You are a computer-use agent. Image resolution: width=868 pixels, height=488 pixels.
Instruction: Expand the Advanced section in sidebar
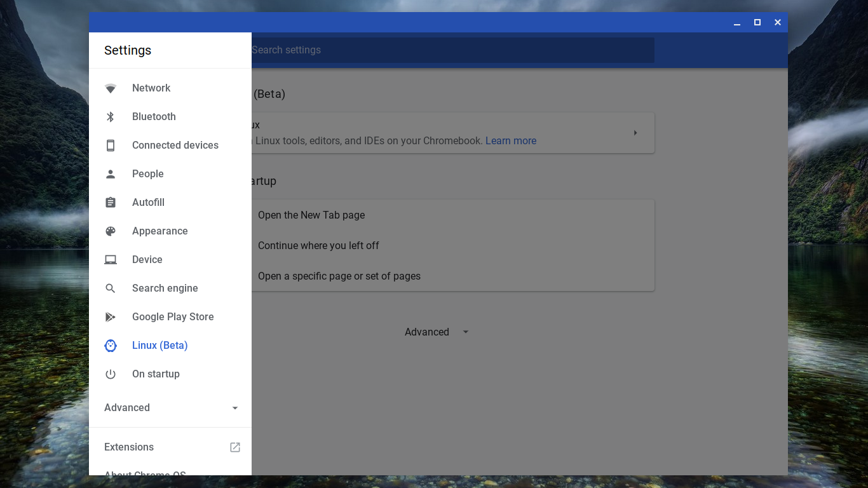(x=170, y=408)
